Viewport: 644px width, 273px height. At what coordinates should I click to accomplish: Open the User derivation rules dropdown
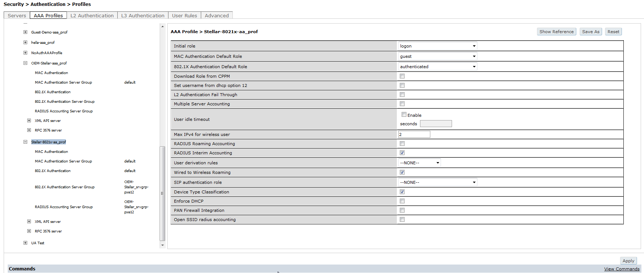(x=419, y=163)
